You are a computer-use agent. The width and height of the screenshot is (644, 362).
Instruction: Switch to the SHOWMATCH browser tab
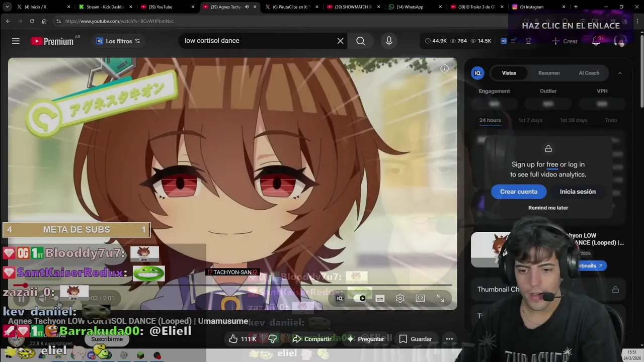353,7
